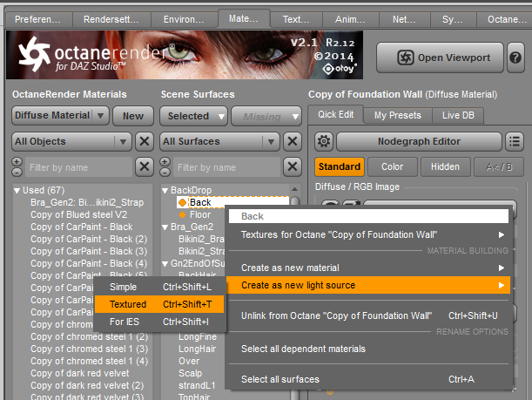This screenshot has height=400, width=532.
Task: Switch to the Sy... tab
Action: click(x=453, y=20)
